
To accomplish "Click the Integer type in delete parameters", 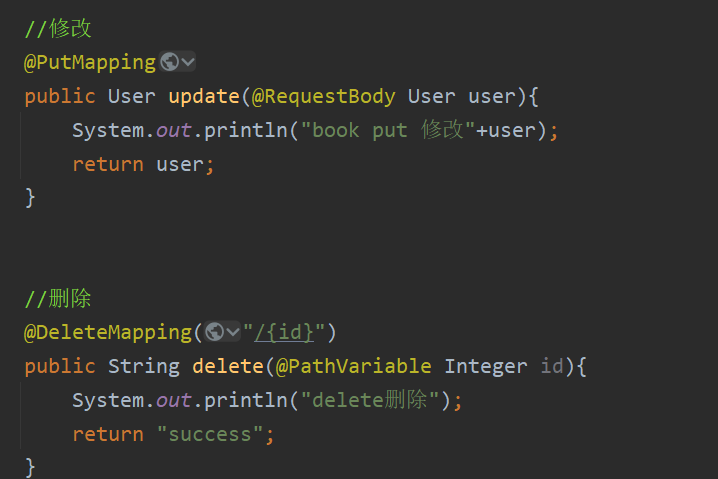I will [486, 367].
